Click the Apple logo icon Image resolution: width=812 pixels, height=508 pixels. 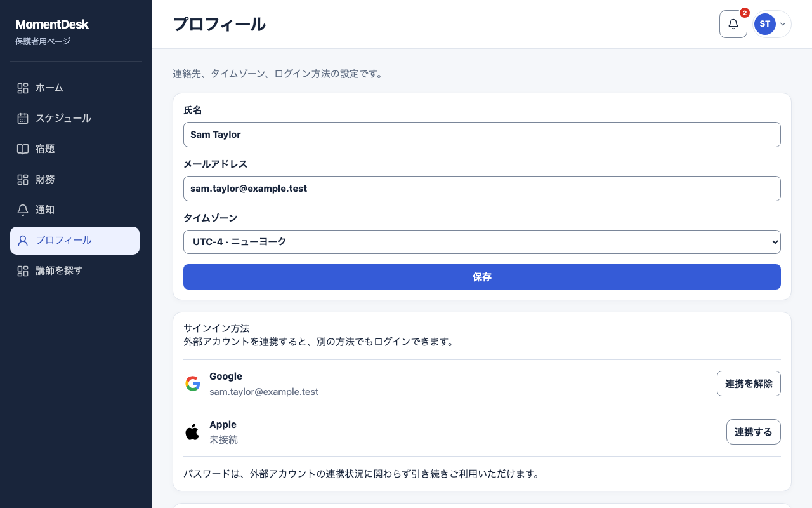(192, 432)
